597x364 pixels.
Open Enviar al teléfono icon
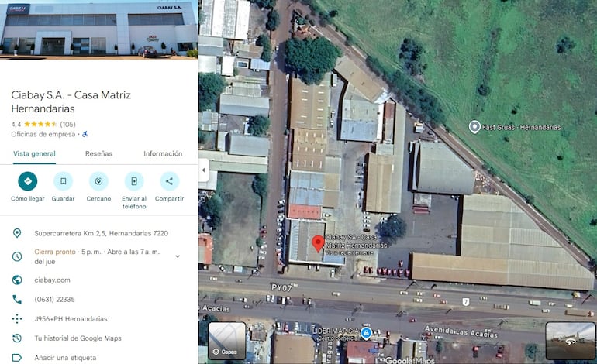134,181
